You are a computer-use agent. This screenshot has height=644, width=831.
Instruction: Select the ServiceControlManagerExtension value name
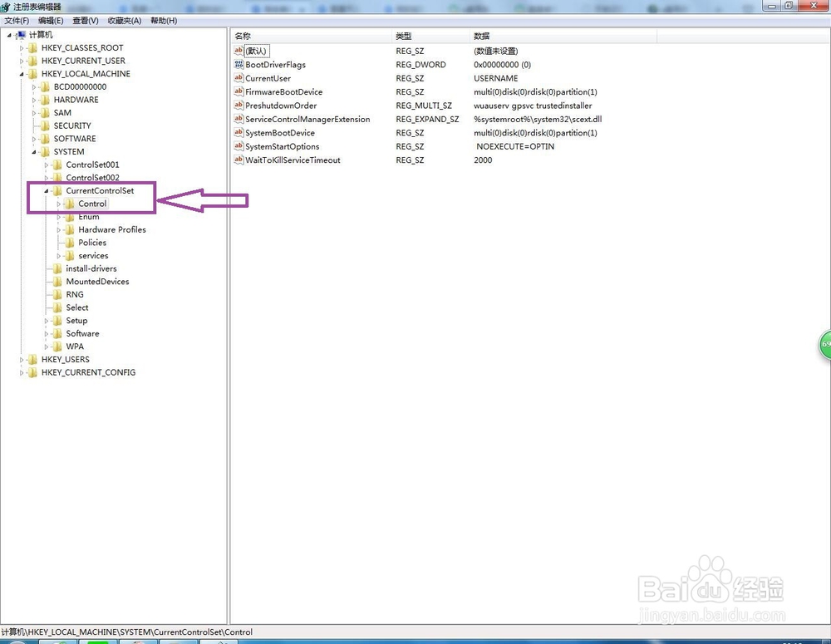pyautogui.click(x=307, y=120)
